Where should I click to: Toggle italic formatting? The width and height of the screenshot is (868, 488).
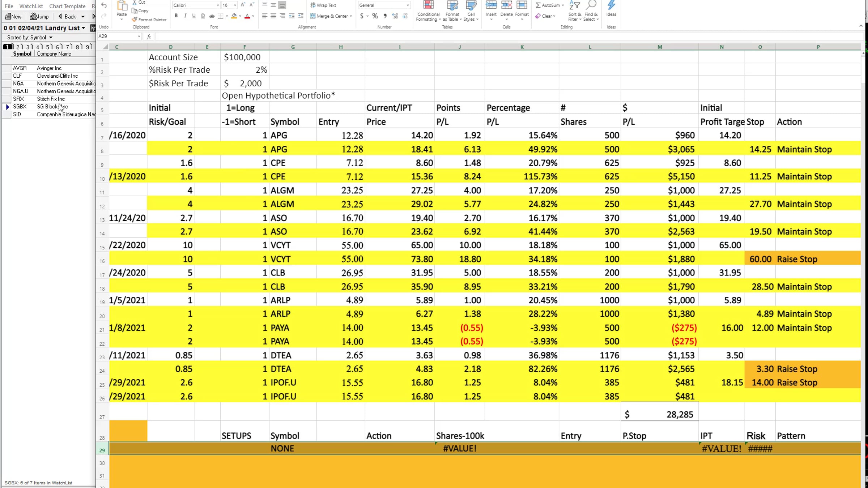185,16
